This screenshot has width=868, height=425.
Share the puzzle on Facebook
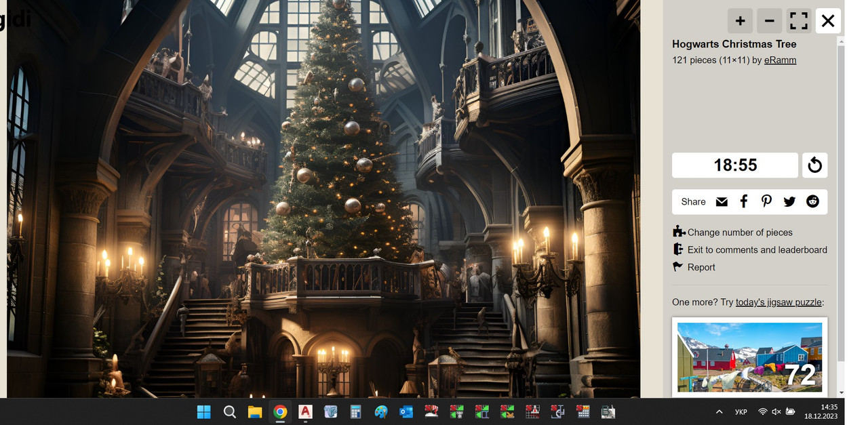click(x=744, y=201)
